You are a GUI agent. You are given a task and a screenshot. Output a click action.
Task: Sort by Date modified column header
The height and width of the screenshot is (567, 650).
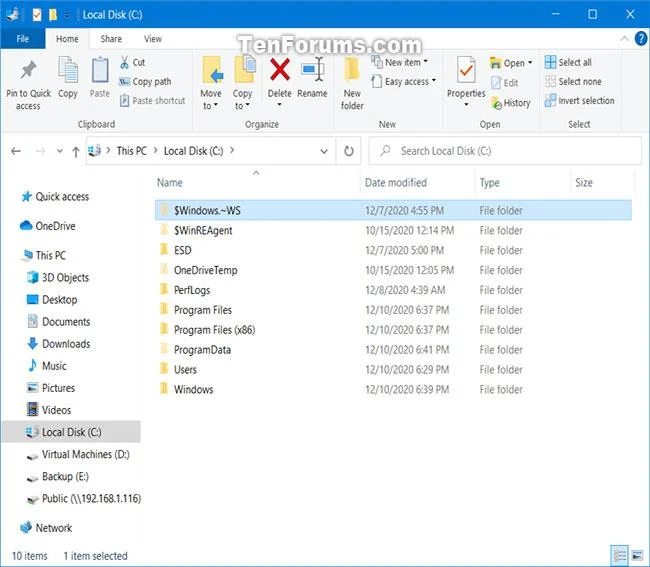coord(395,183)
